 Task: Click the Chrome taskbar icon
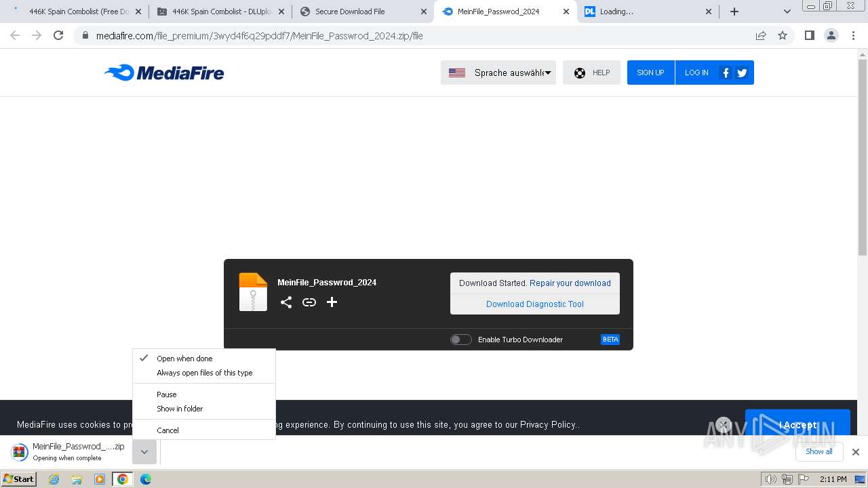click(x=123, y=479)
